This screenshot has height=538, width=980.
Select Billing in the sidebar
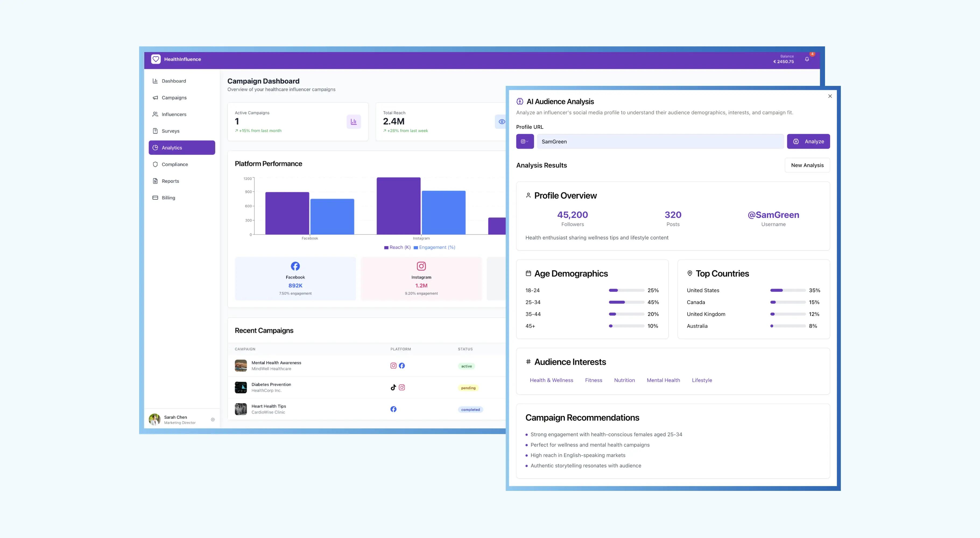(x=168, y=198)
